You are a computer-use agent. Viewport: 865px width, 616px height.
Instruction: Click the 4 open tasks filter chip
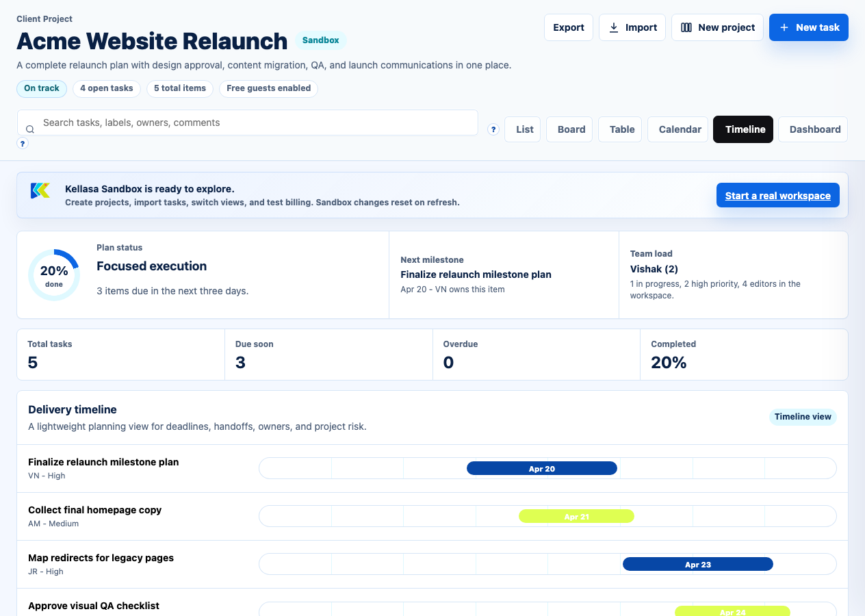click(x=107, y=88)
